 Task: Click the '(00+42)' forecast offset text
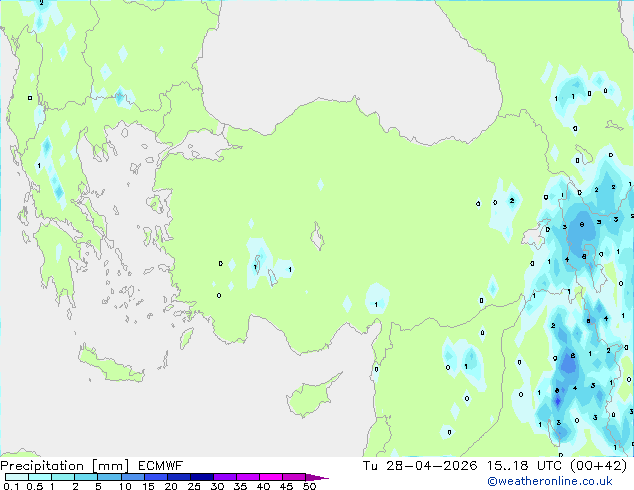(x=598, y=466)
